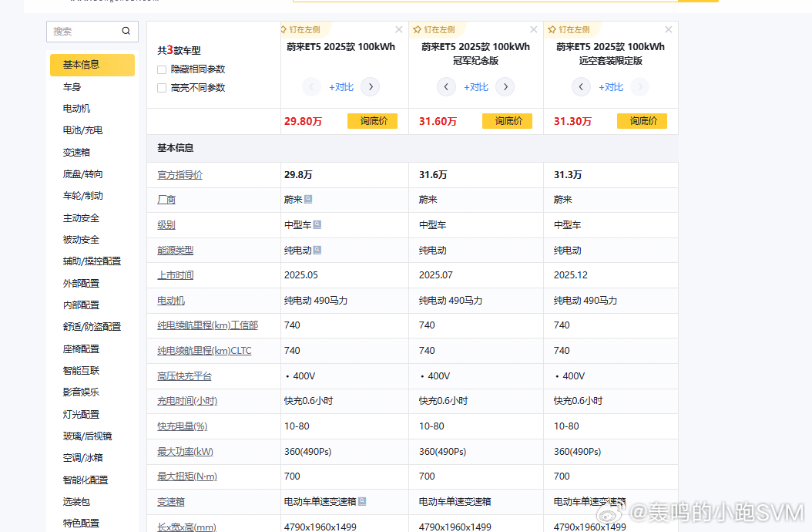Go to 特色配置 section in sidebar
812x532 pixels.
[x=81, y=524]
